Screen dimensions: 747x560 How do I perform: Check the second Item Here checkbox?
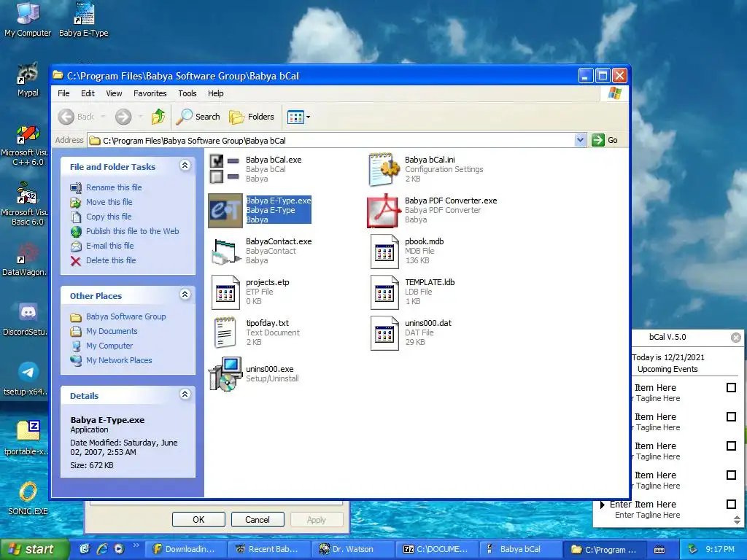click(x=731, y=416)
